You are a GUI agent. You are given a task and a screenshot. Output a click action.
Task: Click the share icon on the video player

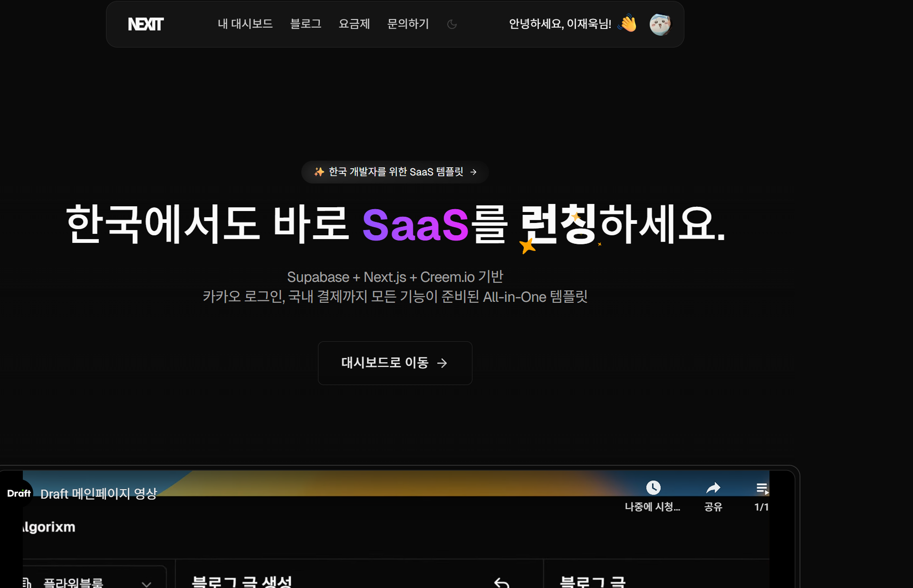click(713, 487)
